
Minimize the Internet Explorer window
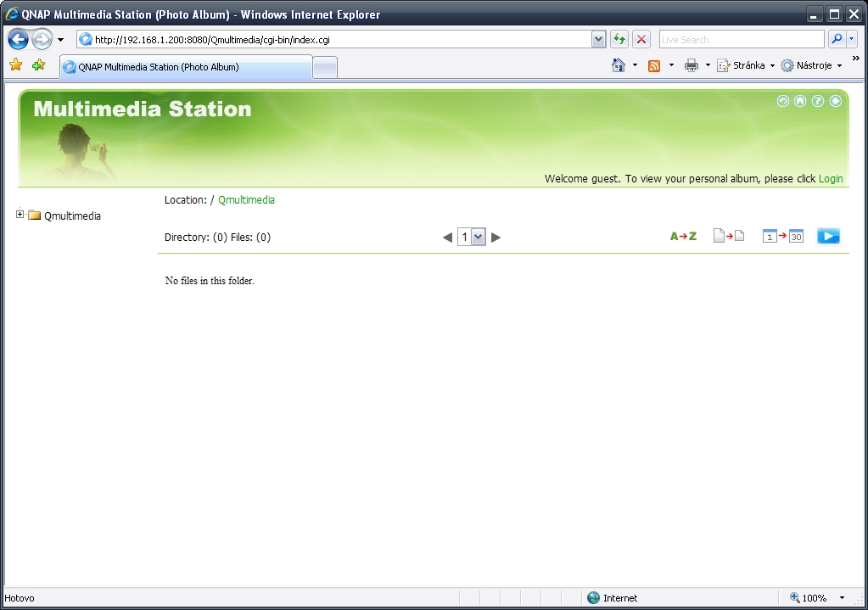(x=813, y=14)
